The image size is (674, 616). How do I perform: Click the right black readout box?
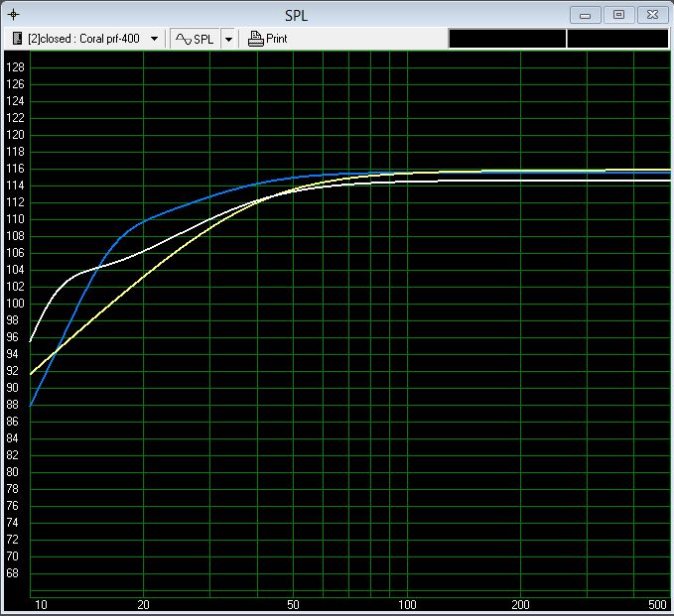(617, 39)
